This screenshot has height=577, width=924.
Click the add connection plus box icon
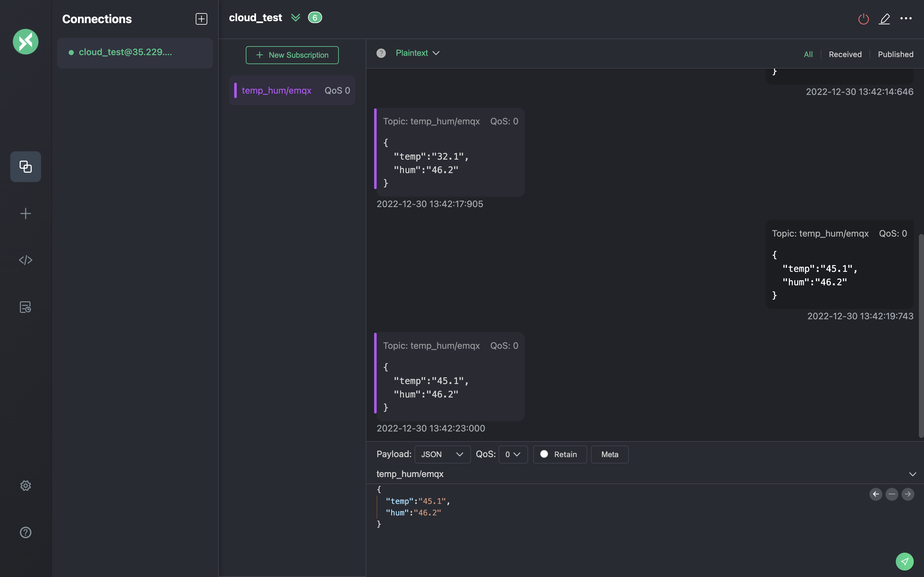point(201,19)
